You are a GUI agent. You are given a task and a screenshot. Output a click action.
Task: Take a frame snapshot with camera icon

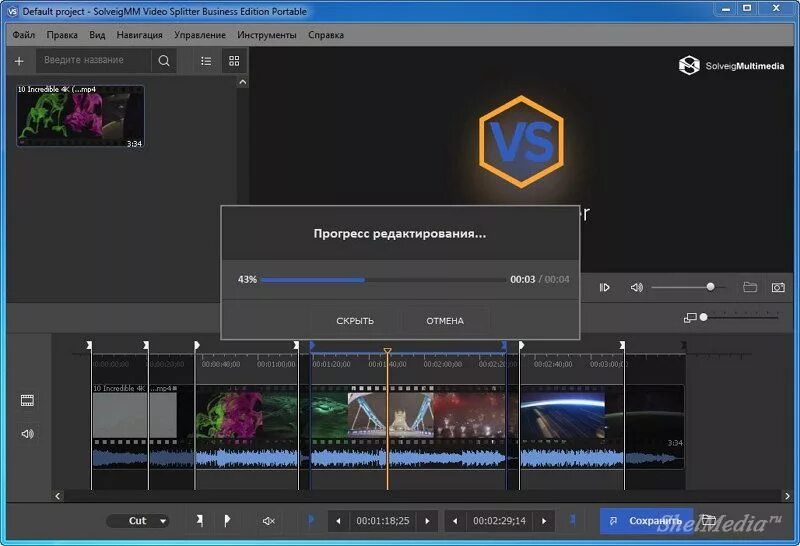[x=778, y=287]
